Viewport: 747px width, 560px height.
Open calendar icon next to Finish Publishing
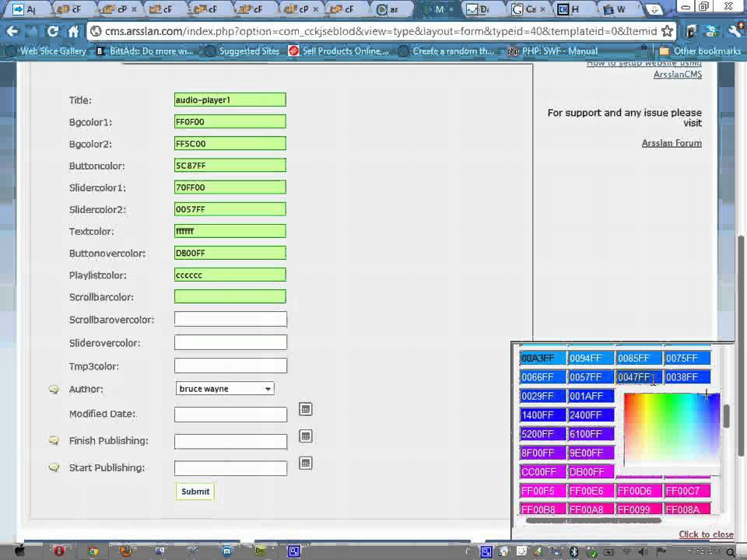coord(305,436)
